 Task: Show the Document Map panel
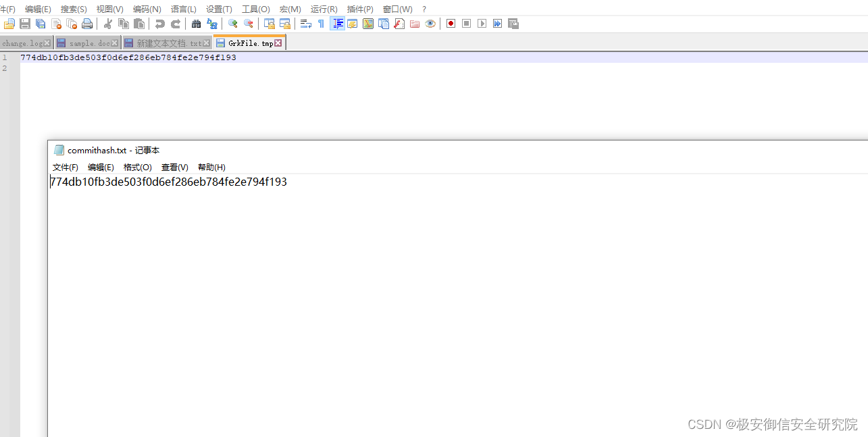pyautogui.click(x=368, y=24)
